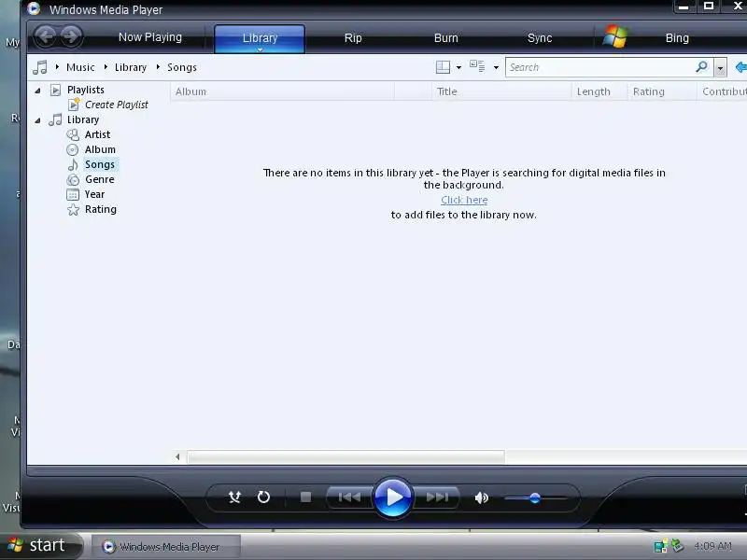Mute the volume speaker icon
747x560 pixels.
click(x=481, y=497)
